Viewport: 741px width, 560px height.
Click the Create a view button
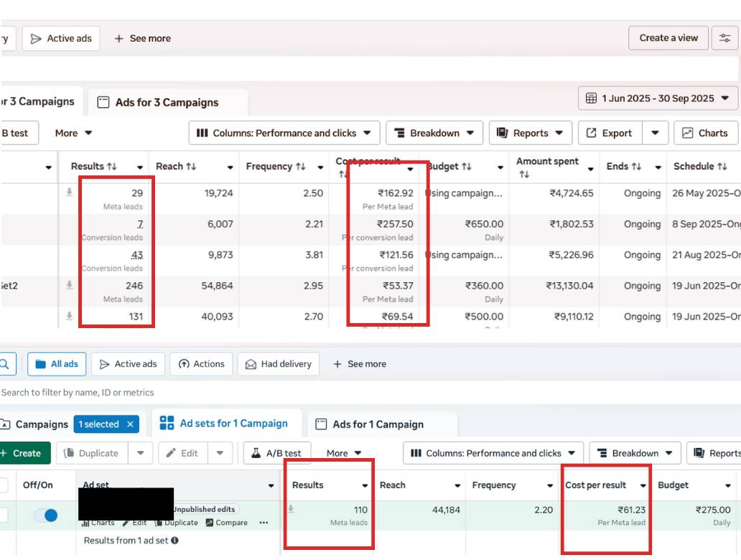[x=668, y=38]
